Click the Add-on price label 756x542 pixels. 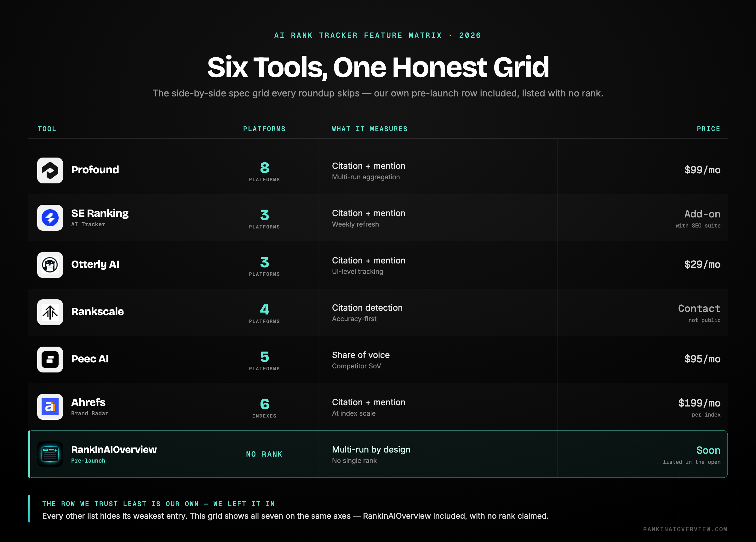click(x=702, y=214)
